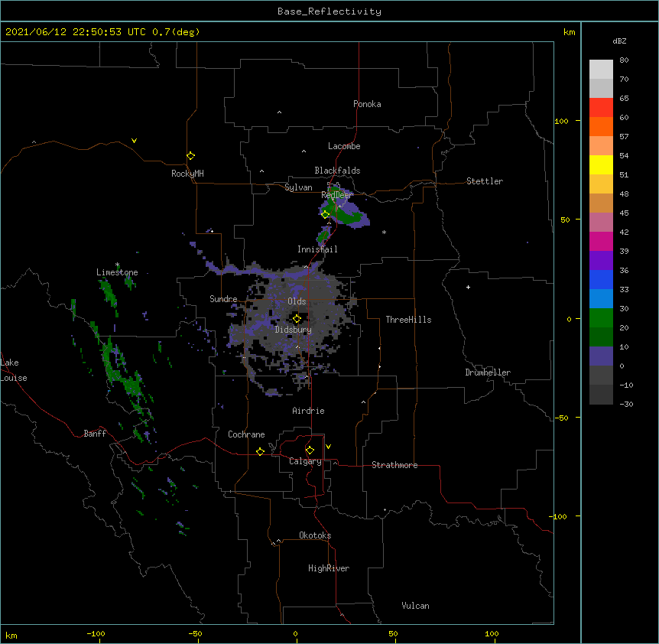
Task: Click the yellow diamond marker at Olds radar center
Action: pyautogui.click(x=297, y=319)
